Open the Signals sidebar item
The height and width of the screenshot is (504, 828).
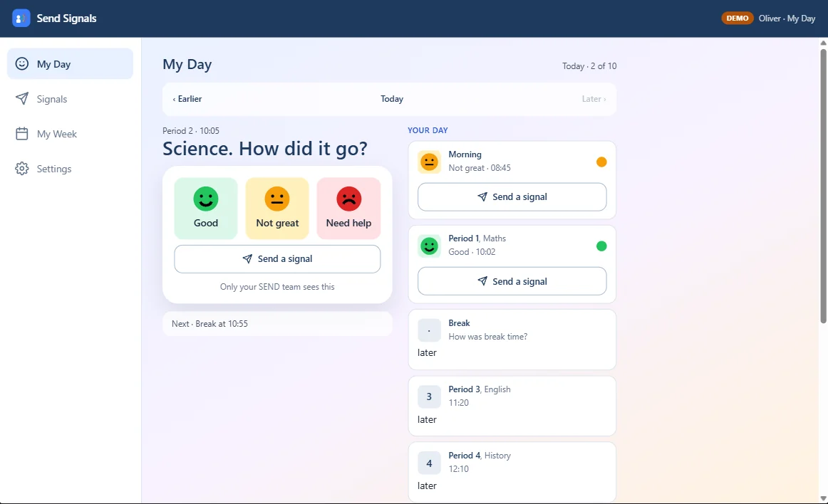click(71, 99)
